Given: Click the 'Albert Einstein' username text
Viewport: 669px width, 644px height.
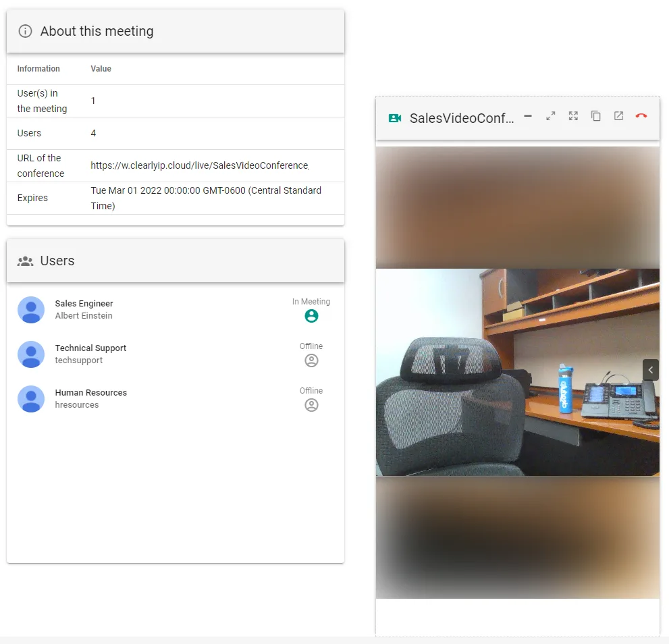Looking at the screenshot, I should (84, 316).
